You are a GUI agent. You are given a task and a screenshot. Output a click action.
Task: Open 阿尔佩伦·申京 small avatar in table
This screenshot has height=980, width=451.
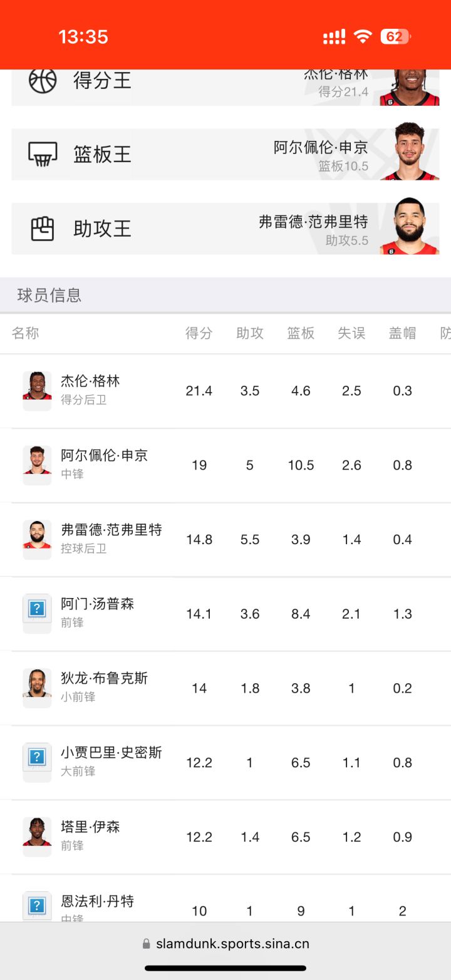tap(37, 461)
